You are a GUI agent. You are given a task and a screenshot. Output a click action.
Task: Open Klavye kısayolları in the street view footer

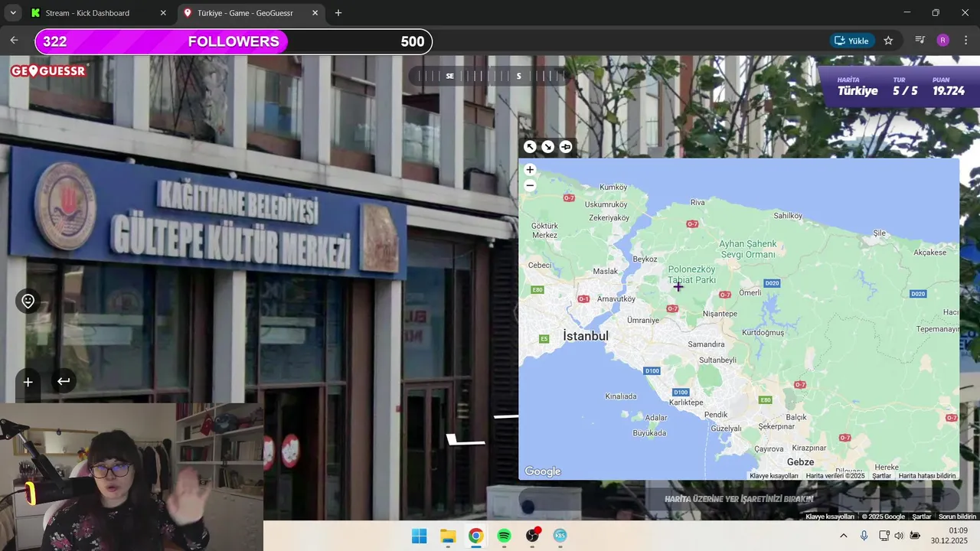[830, 517]
